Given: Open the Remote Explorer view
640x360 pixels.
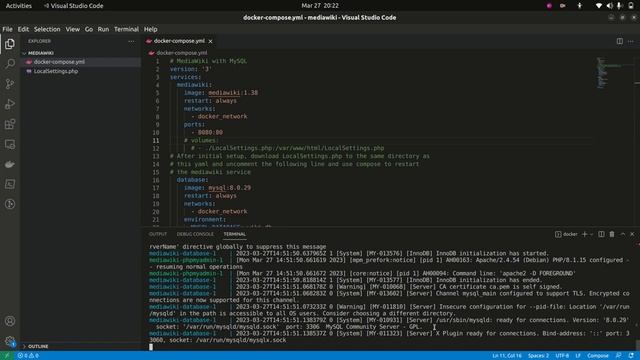Looking at the screenshot, I should coord(10,144).
